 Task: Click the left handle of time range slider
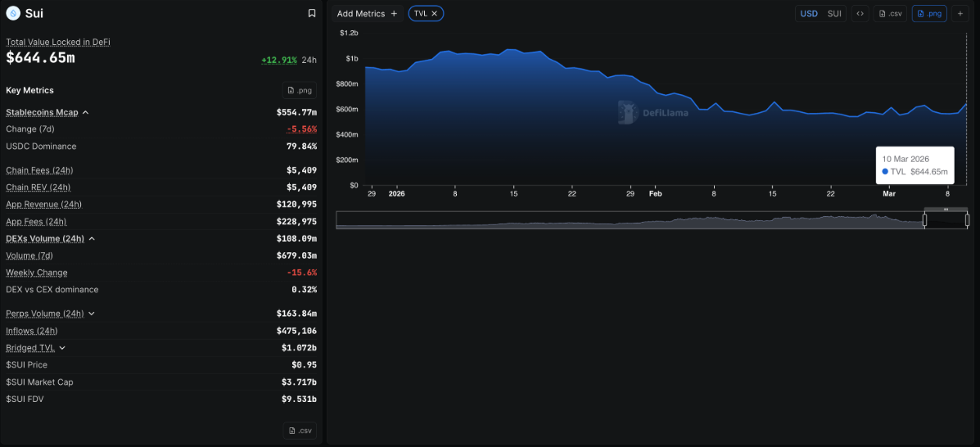tap(925, 219)
